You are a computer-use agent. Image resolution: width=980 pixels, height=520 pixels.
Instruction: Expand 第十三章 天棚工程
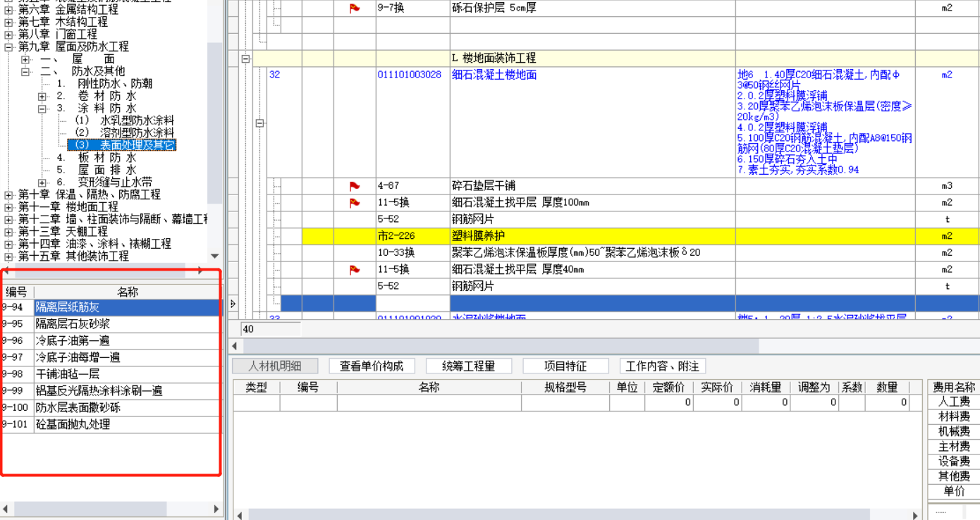(8, 232)
